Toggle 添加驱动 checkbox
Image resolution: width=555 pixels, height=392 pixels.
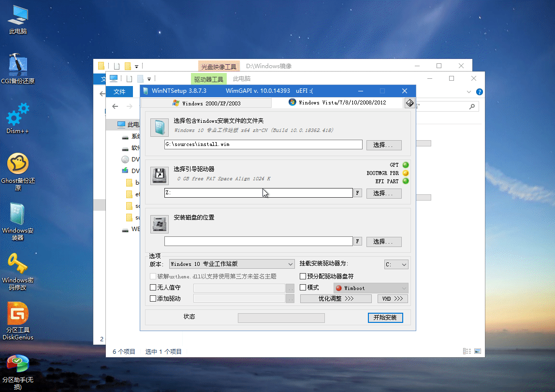click(x=153, y=299)
